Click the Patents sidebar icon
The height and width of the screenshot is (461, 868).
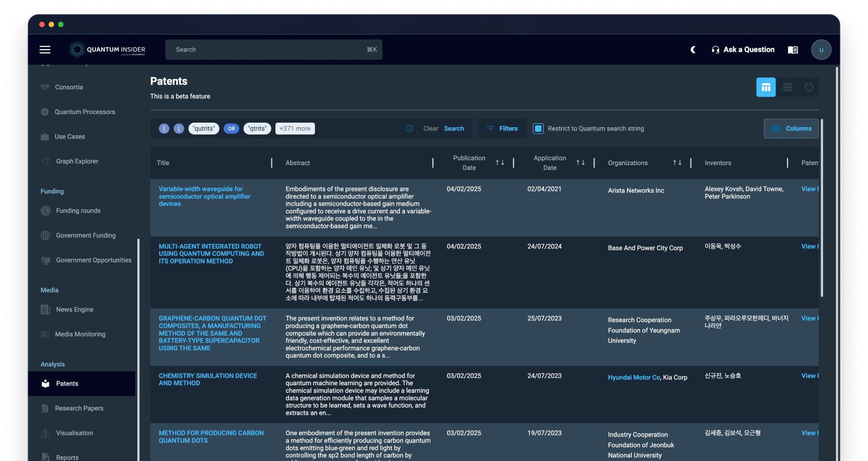pos(46,383)
